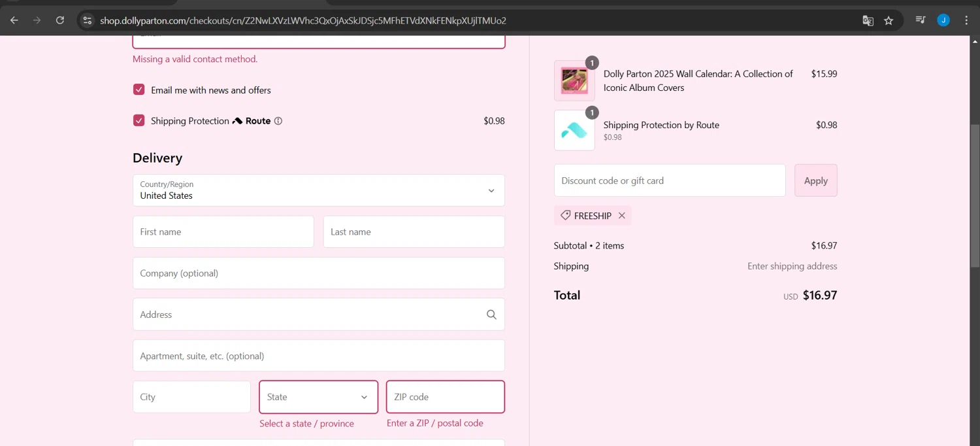Click the browser address bar URL

click(x=303, y=20)
